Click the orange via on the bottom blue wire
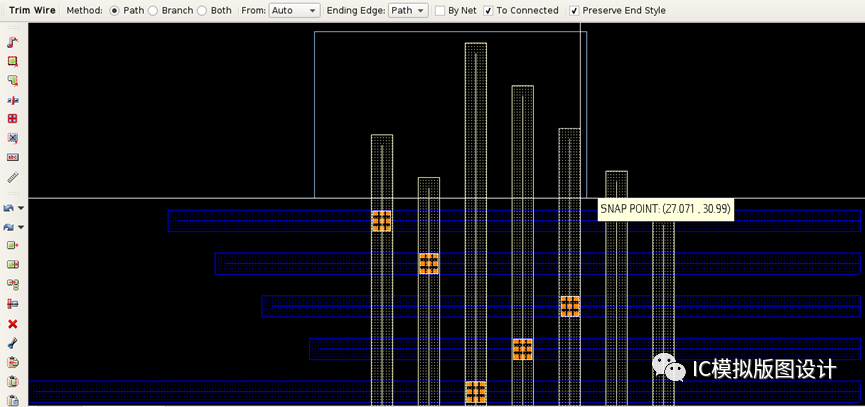 coord(476,392)
